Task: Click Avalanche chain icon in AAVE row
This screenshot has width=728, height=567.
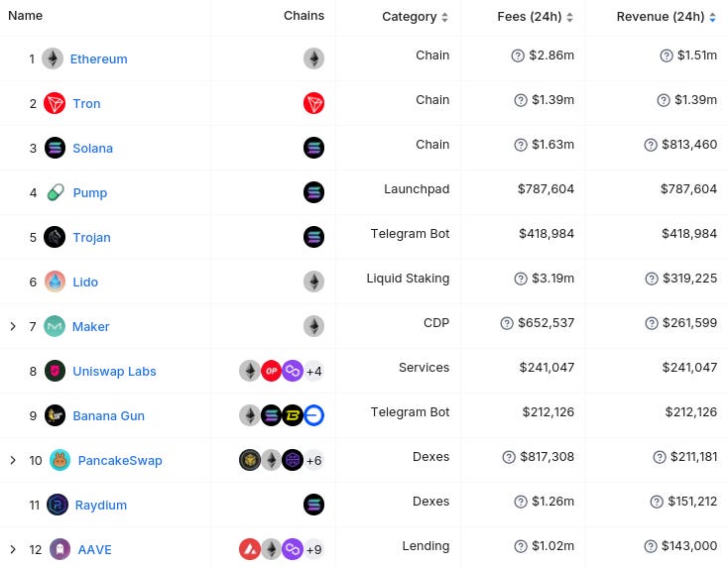Action: tap(250, 549)
